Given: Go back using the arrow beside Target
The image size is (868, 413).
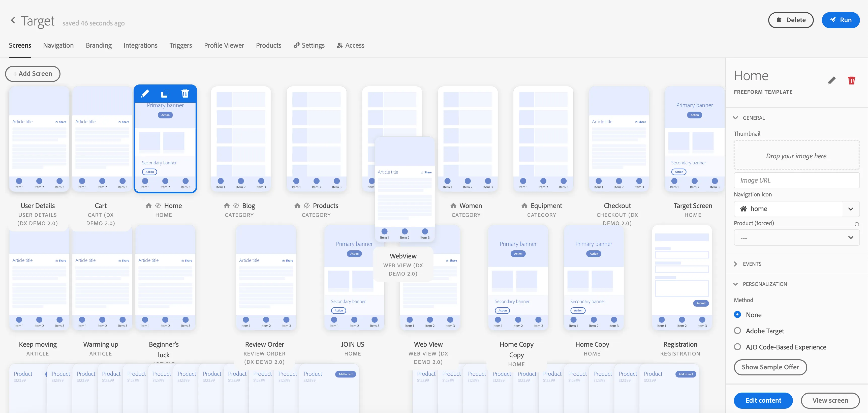Looking at the screenshot, I should (x=13, y=20).
